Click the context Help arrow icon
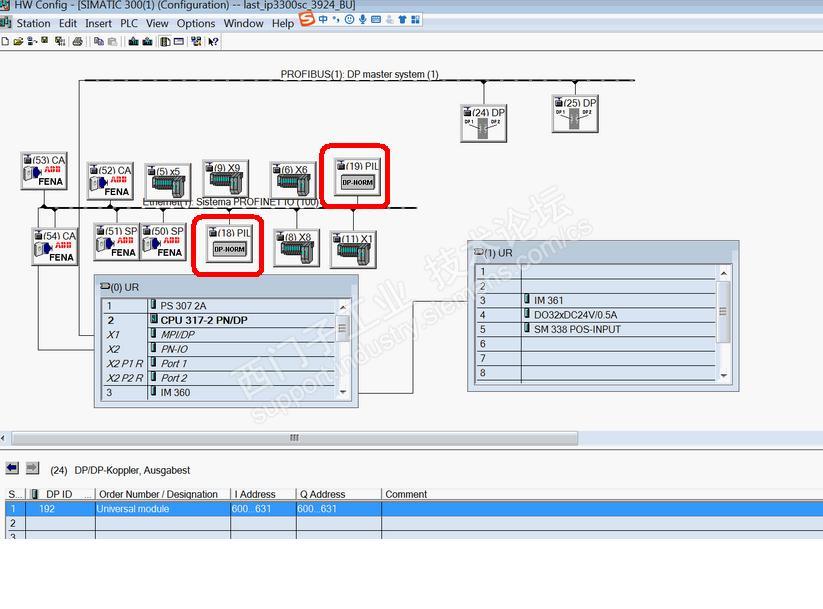 tap(213, 42)
